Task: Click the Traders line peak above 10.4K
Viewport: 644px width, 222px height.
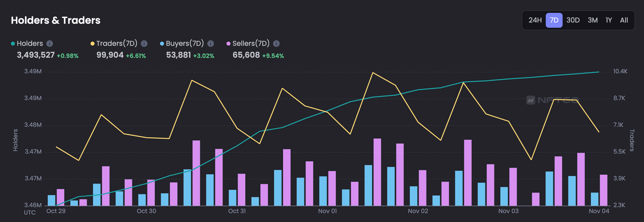Action: click(372, 73)
